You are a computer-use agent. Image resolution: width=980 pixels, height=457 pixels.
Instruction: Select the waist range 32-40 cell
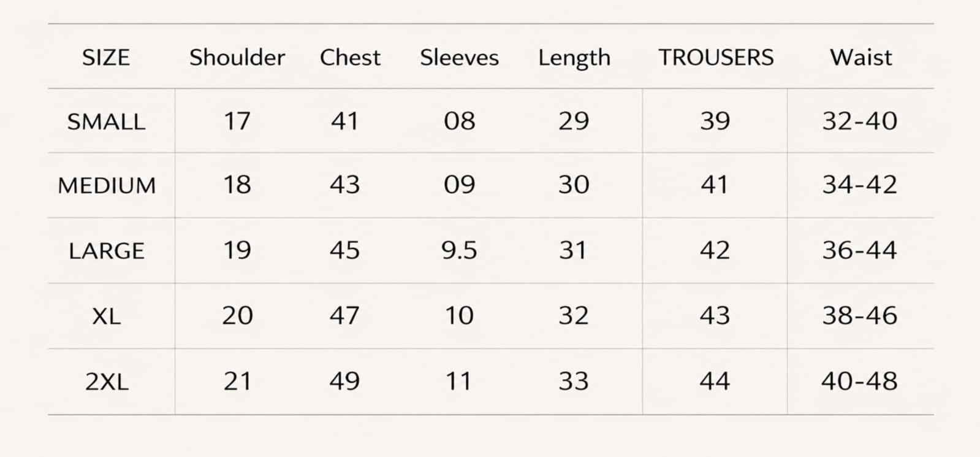click(x=860, y=121)
